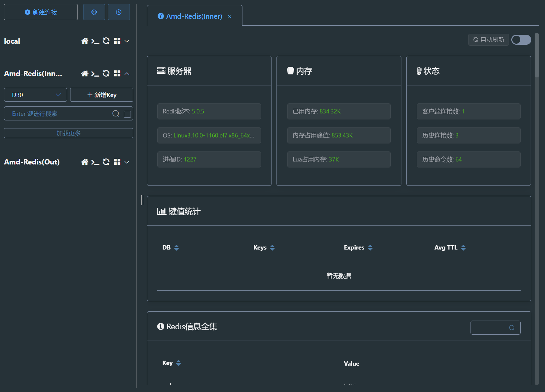
Task: Click the Redis版本: 5.0.5 field
Action: [209, 111]
